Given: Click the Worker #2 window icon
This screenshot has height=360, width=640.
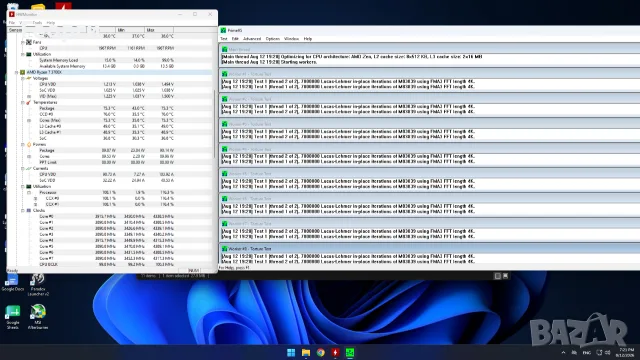Looking at the screenshot, I should tap(224, 99).
